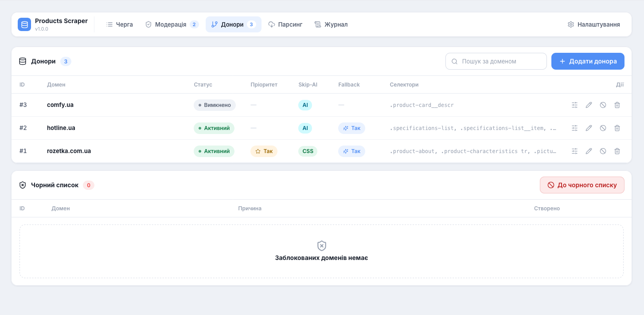Open the Журнал tab
Image resolution: width=644 pixels, height=315 pixels.
coord(331,24)
